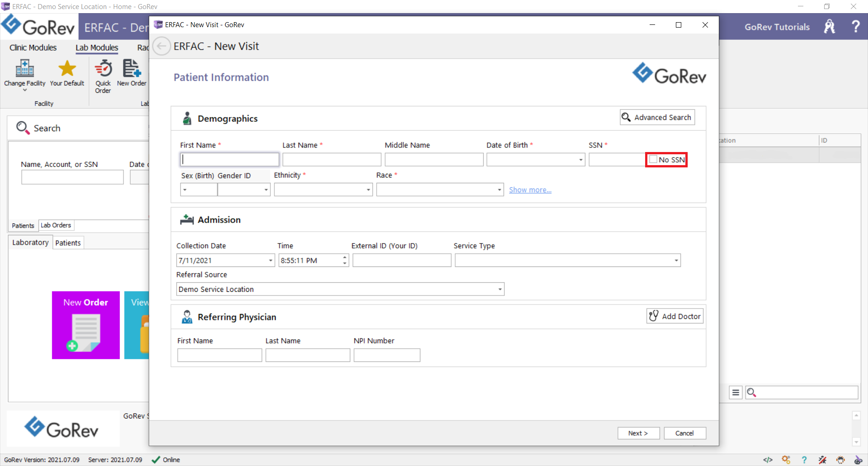Image resolution: width=868 pixels, height=466 pixels.
Task: Click the View tile next to New Order
Action: [137, 325]
